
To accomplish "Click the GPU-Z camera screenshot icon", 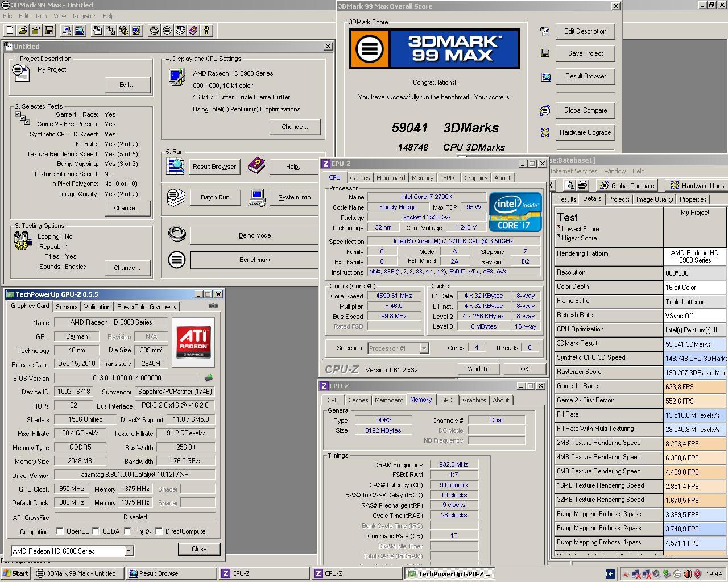I will [x=213, y=306].
